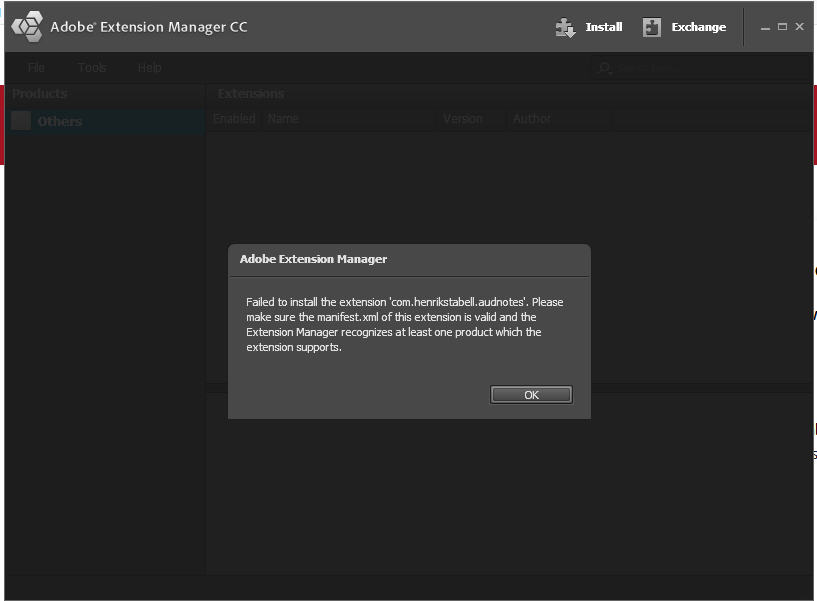Click the search field in the menu bar
Screen dimensions: 817x601
pyautogui.click(x=701, y=68)
